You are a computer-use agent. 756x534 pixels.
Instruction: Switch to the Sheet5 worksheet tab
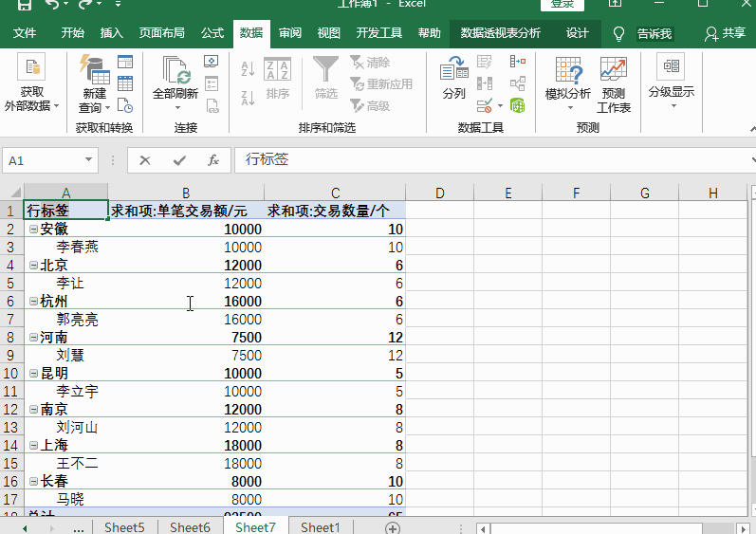point(124,527)
